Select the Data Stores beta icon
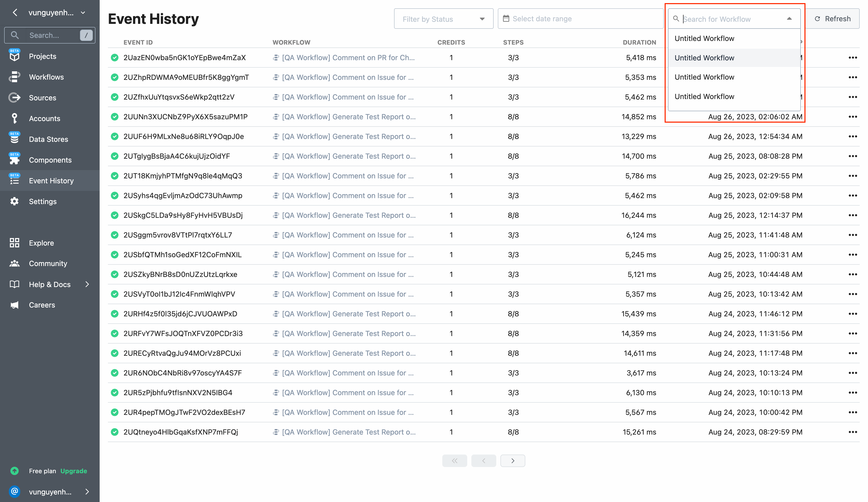This screenshot has width=868, height=502. pos(14,139)
